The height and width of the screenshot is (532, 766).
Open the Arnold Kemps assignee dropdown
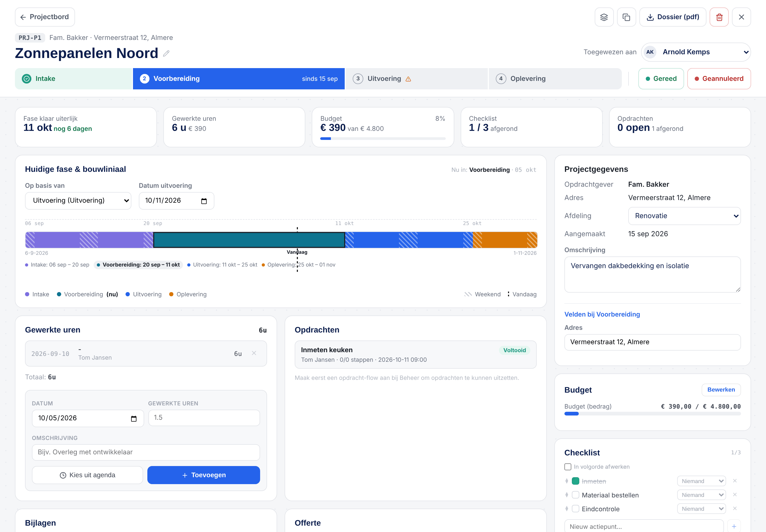(x=696, y=52)
